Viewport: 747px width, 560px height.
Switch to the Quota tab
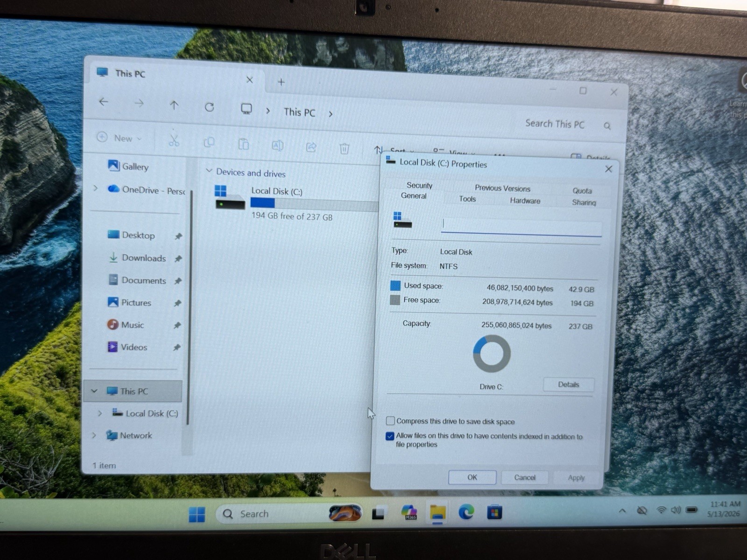(582, 191)
